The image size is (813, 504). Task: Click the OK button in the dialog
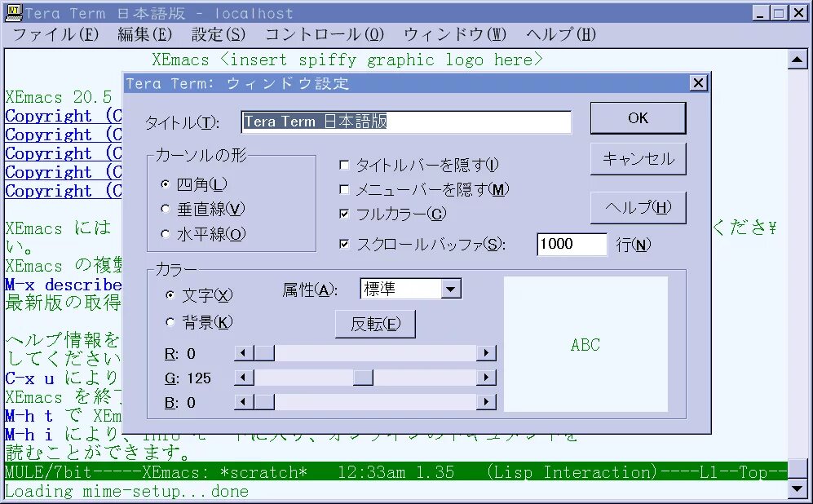click(638, 118)
